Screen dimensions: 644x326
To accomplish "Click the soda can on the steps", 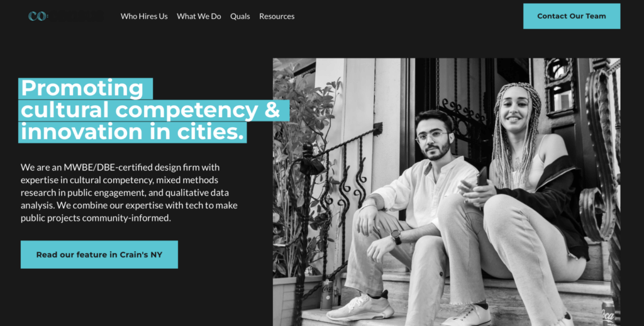I will (326, 295).
